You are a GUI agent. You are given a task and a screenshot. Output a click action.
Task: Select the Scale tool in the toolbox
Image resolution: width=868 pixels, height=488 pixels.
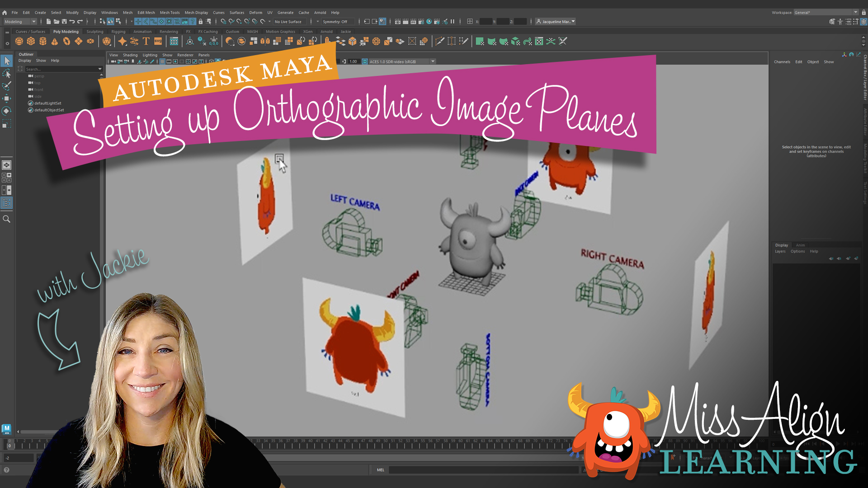(x=7, y=124)
